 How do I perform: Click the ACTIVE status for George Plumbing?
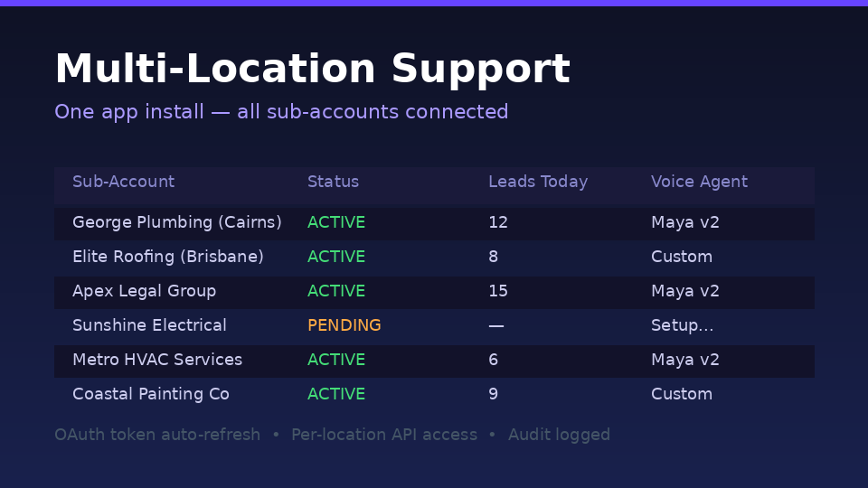[336, 222]
